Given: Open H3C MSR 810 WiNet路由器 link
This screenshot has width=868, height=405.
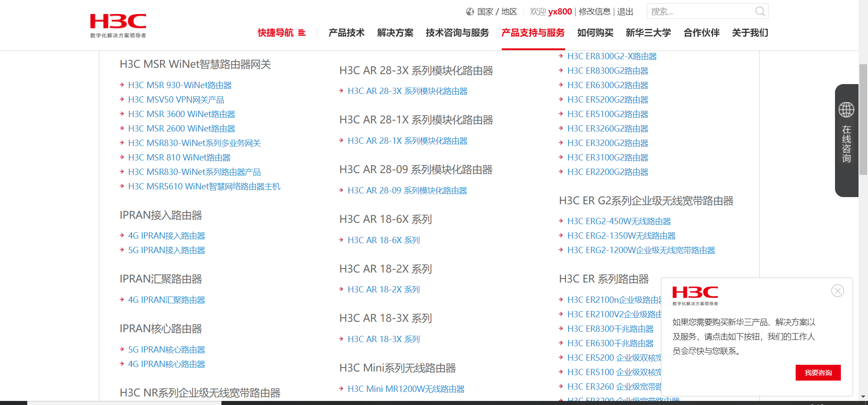Looking at the screenshot, I should [x=179, y=157].
